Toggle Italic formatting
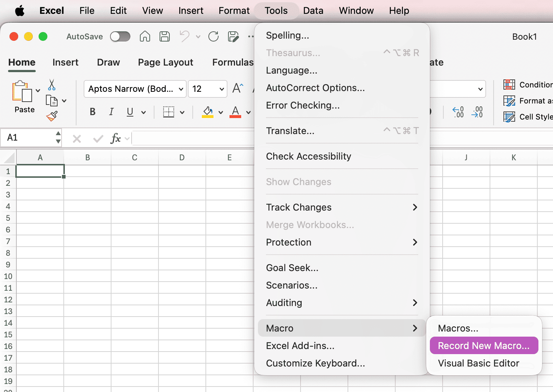 tap(111, 112)
